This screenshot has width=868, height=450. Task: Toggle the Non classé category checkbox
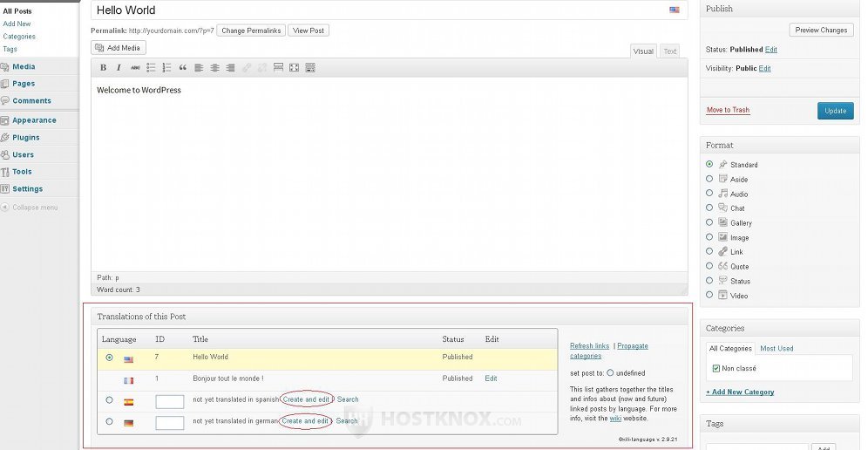pyautogui.click(x=716, y=369)
